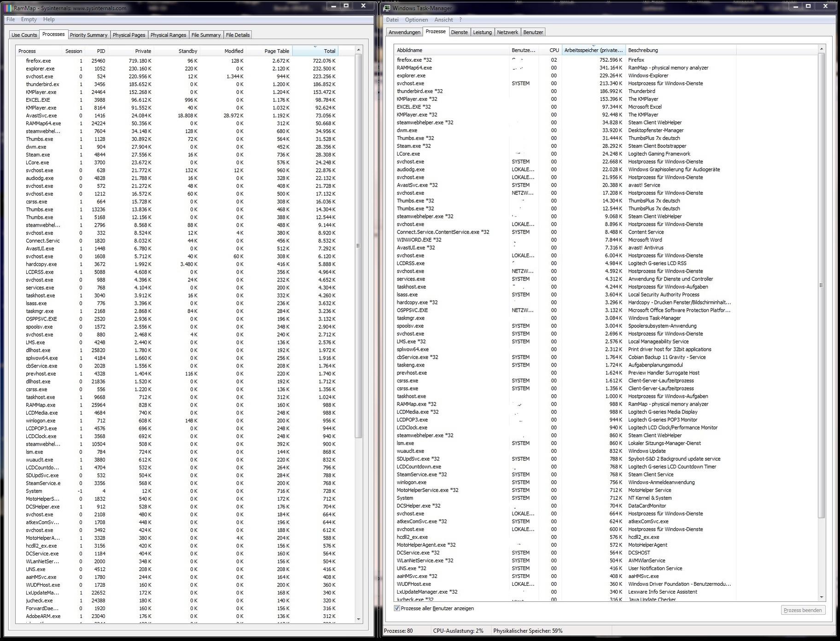Select LCDCountdown.exe row in Task-Manager

pyautogui.click(x=565, y=467)
